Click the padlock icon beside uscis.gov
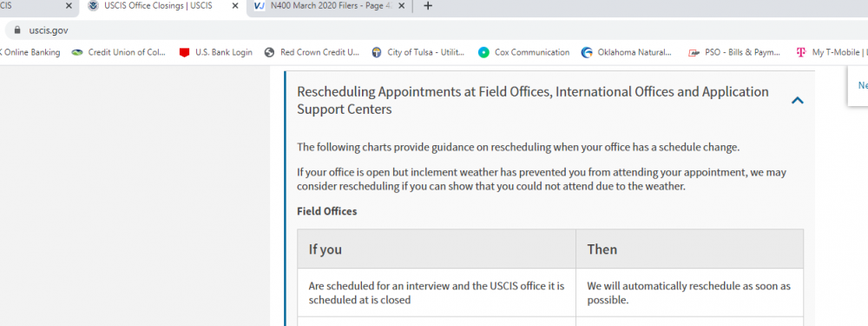 [x=16, y=30]
